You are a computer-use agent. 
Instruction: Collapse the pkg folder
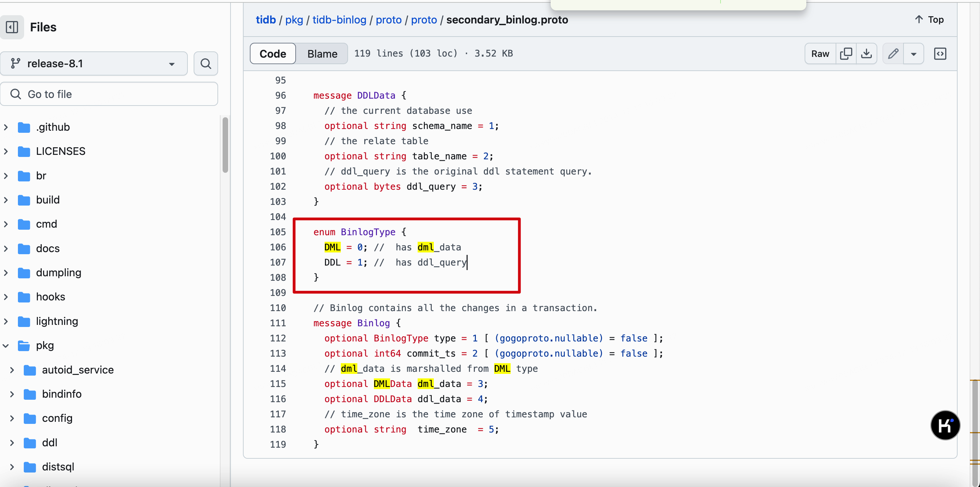(6, 345)
